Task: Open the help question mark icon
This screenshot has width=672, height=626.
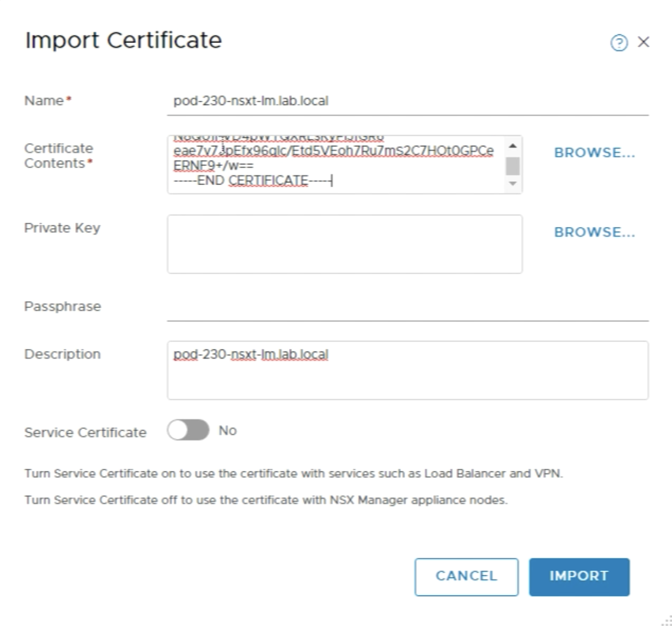Action: pyautogui.click(x=619, y=42)
